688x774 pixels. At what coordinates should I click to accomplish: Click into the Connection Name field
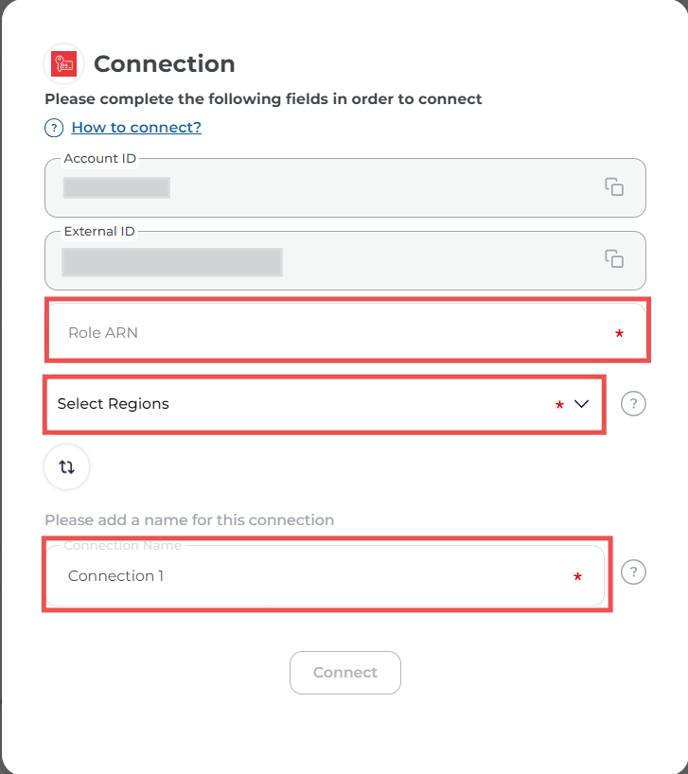coord(325,576)
